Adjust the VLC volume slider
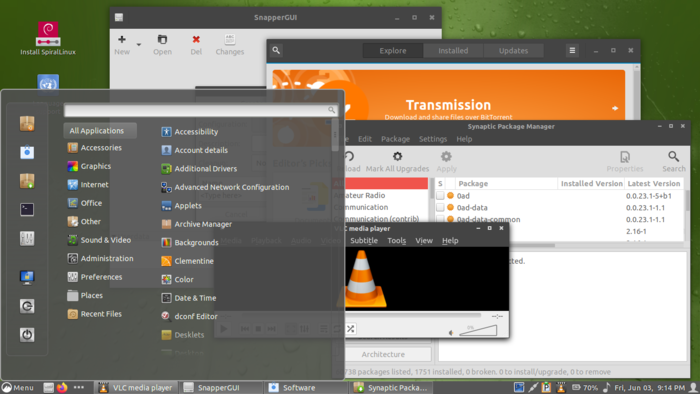 478,331
